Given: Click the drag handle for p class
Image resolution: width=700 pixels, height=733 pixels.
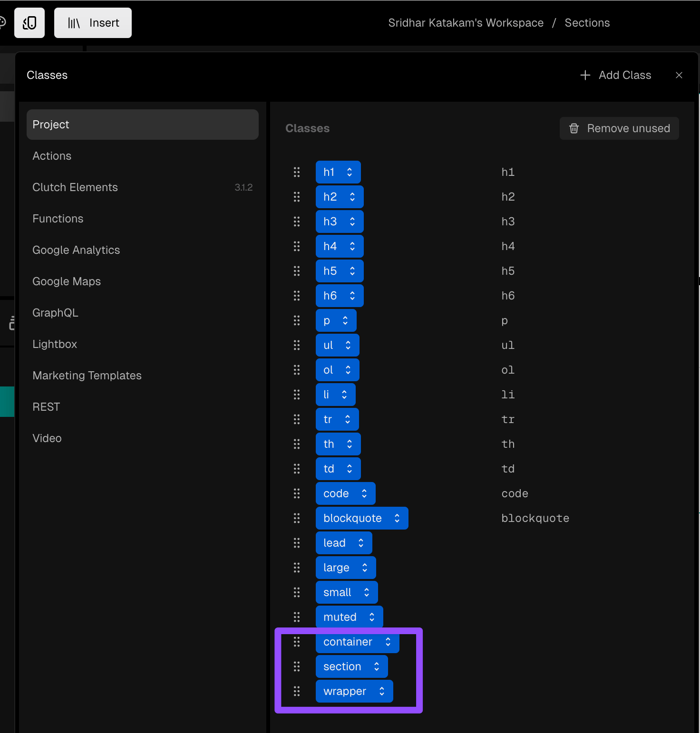Looking at the screenshot, I should click(x=297, y=320).
